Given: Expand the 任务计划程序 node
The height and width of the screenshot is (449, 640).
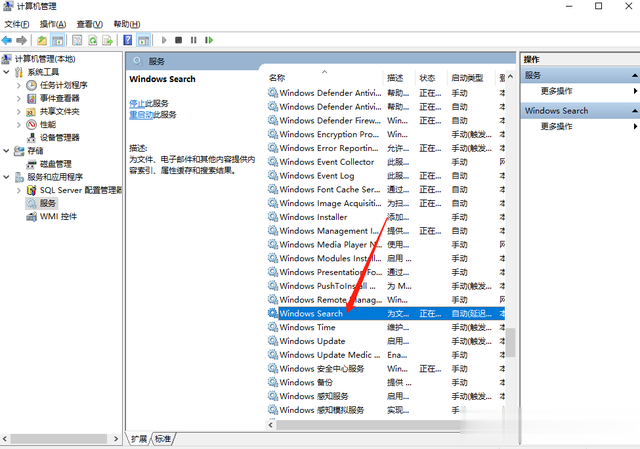Looking at the screenshot, I should (19, 85).
